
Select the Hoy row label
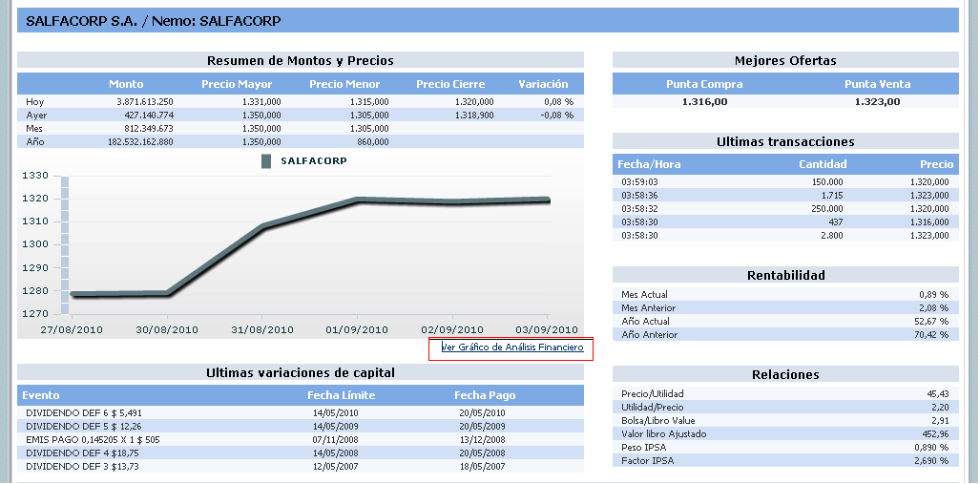[x=35, y=101]
